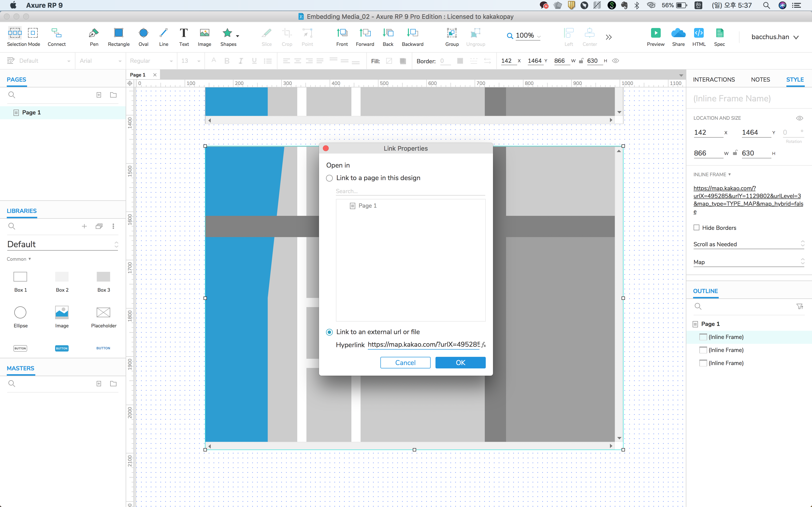Select 'Link to a page in this design'
The height and width of the screenshot is (507, 812).
[x=329, y=178]
